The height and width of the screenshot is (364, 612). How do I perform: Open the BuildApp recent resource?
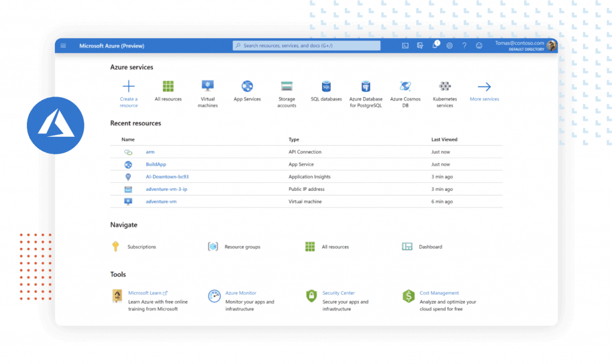coord(156,164)
